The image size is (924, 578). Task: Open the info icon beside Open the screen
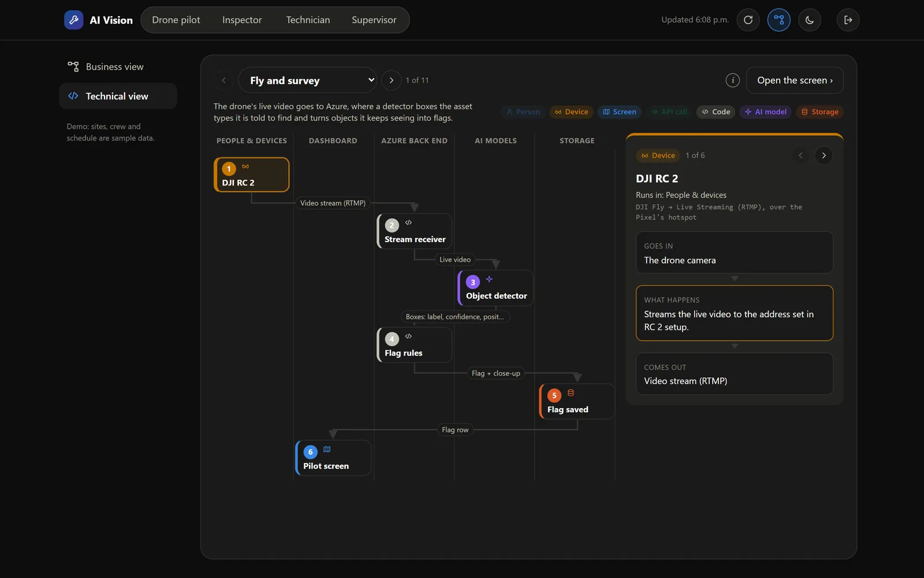[x=732, y=80]
